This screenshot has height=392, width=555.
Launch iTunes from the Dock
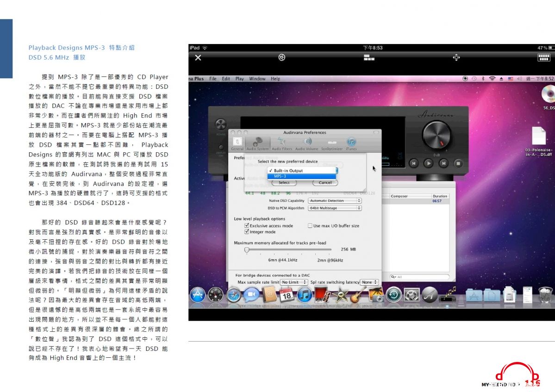point(305,295)
